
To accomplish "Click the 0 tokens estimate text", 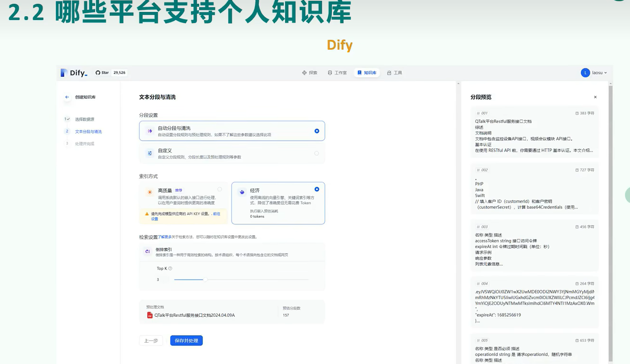I will coord(257,217).
